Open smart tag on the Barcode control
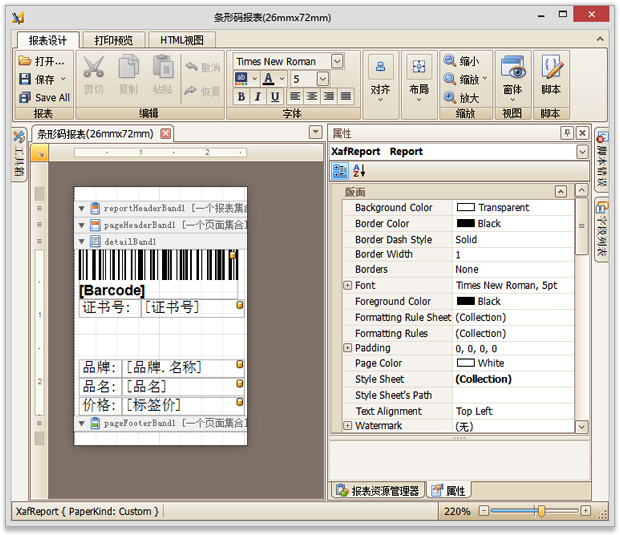The width and height of the screenshot is (620, 535). [232, 255]
